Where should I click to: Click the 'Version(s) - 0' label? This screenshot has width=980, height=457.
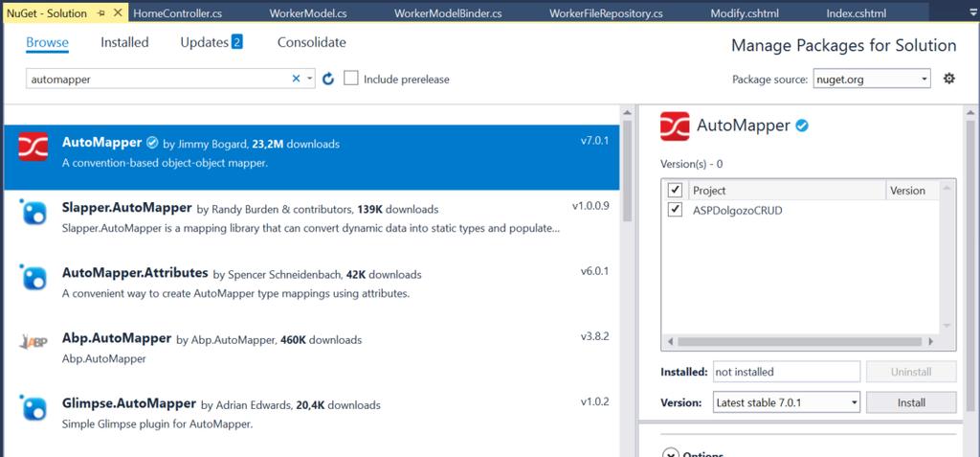pos(691,164)
